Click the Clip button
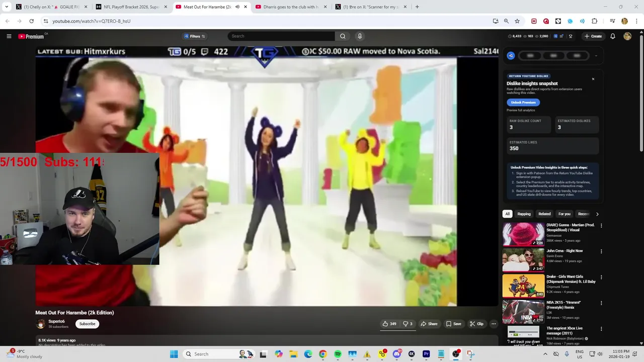The image size is (644, 362). pyautogui.click(x=476, y=324)
